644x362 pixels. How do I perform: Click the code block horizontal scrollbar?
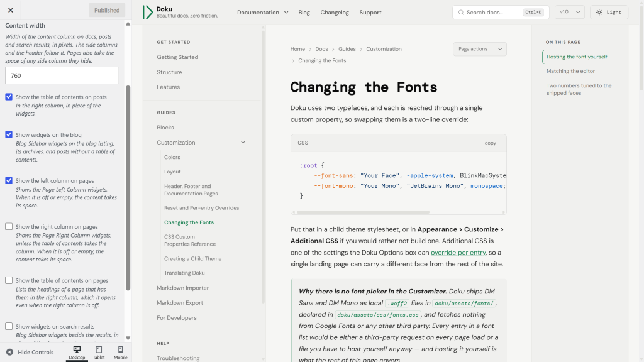pyautogui.click(x=363, y=212)
